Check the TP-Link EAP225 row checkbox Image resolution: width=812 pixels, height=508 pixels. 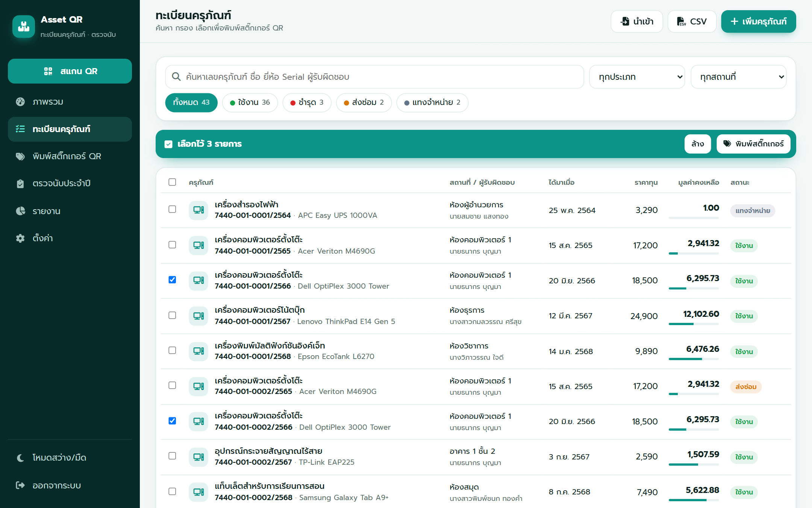click(172, 456)
